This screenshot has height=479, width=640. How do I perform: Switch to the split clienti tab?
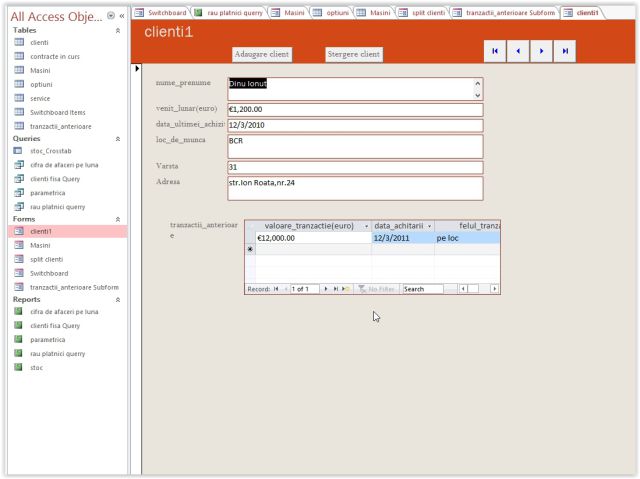[x=422, y=13]
